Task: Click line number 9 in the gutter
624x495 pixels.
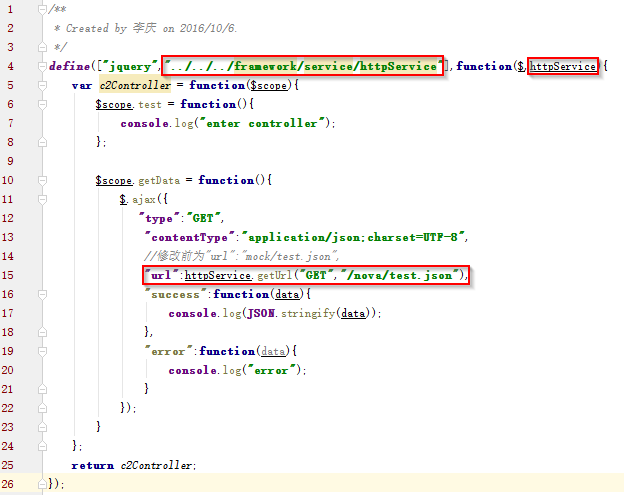Action: pos(10,161)
